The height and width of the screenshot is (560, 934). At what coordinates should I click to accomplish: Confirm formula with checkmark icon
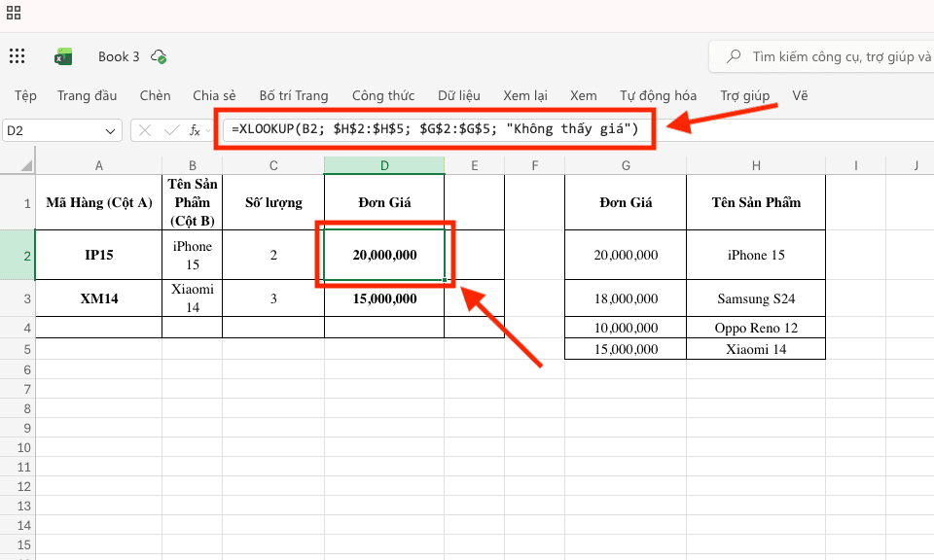pos(171,130)
